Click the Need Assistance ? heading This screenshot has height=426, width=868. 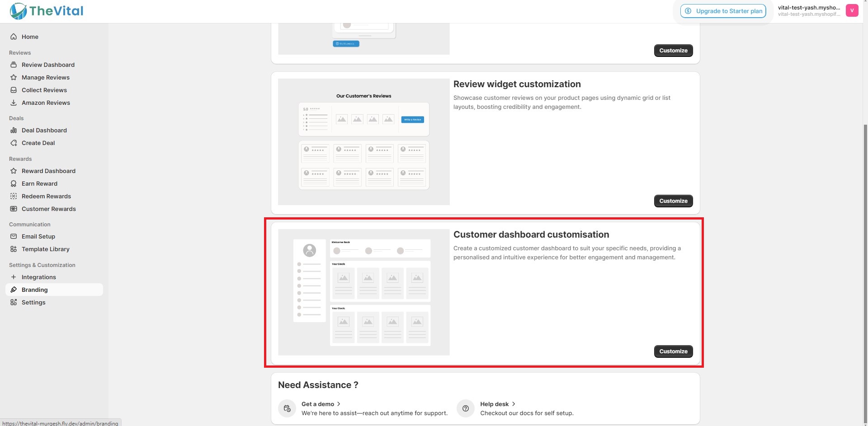pos(318,385)
